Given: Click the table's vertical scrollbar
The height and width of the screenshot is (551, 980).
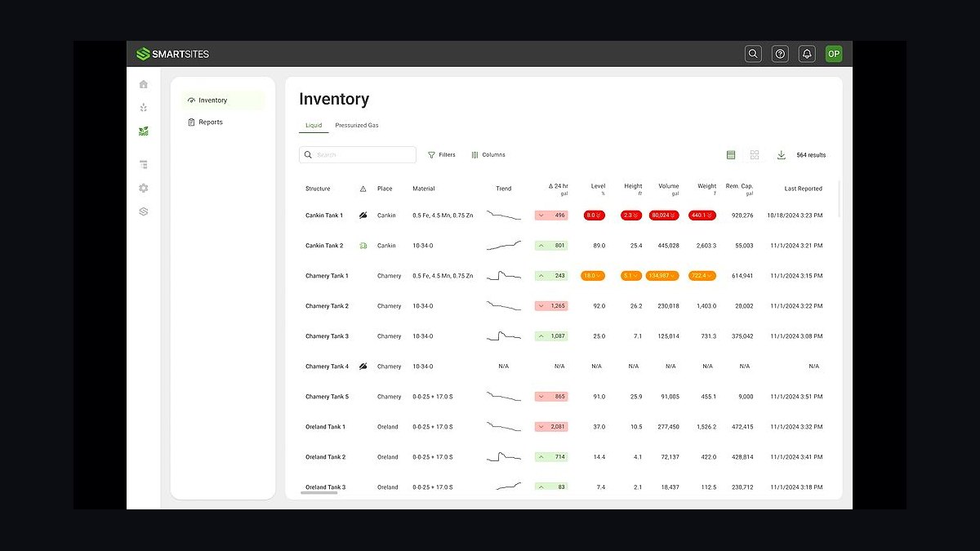Looking at the screenshot, I should [x=840, y=198].
